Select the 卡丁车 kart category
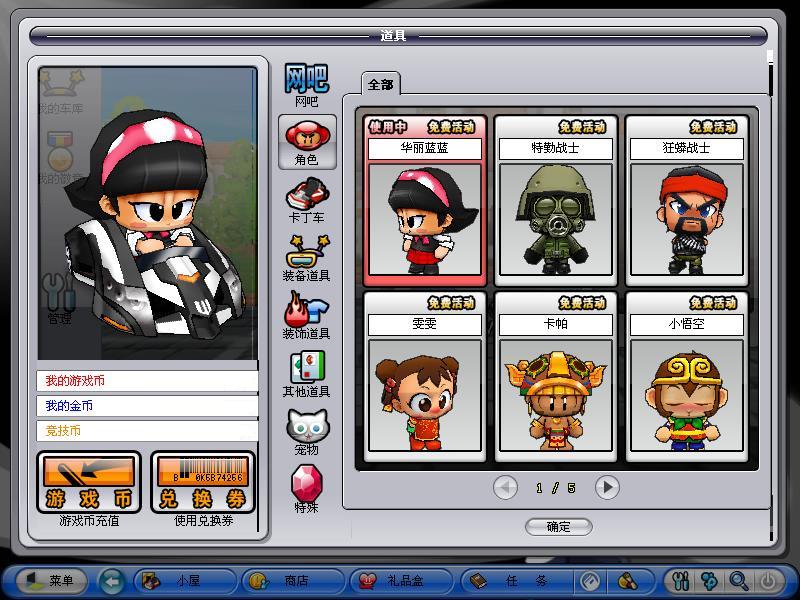 point(307,199)
